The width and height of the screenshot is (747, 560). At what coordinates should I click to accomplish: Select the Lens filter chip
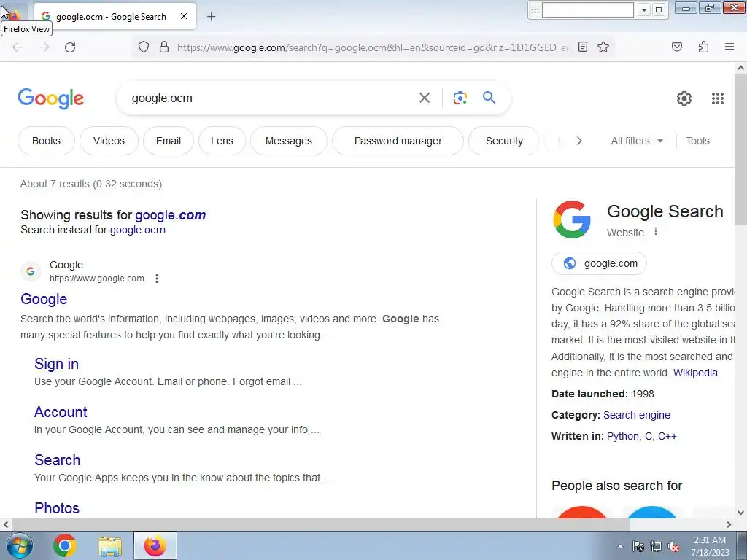click(x=222, y=141)
